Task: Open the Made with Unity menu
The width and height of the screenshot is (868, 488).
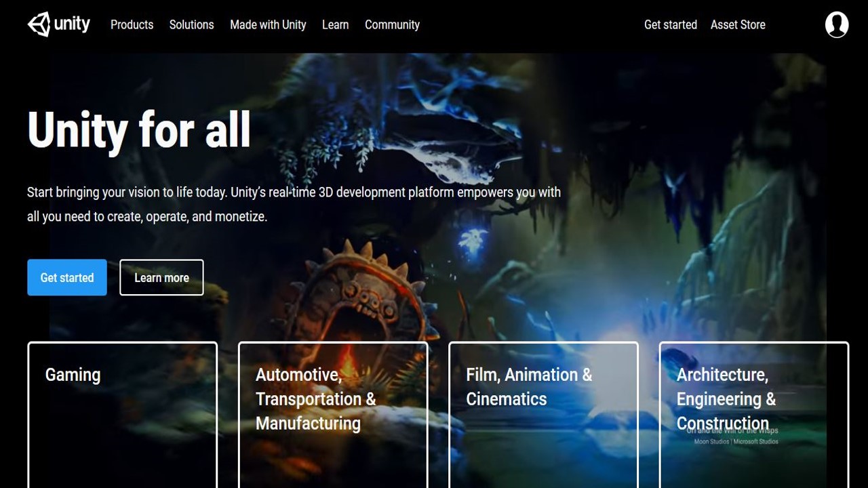Action: (x=268, y=24)
